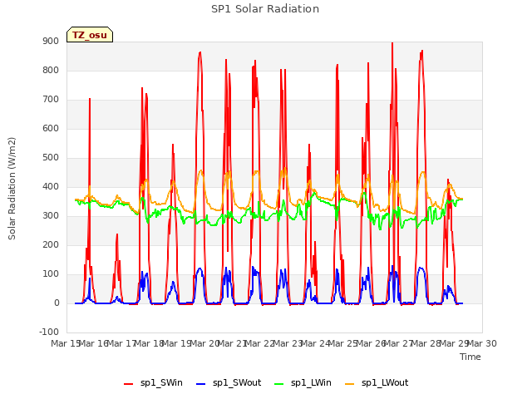
Task: Click the 500 y-axis tick label
Action: click(51, 157)
